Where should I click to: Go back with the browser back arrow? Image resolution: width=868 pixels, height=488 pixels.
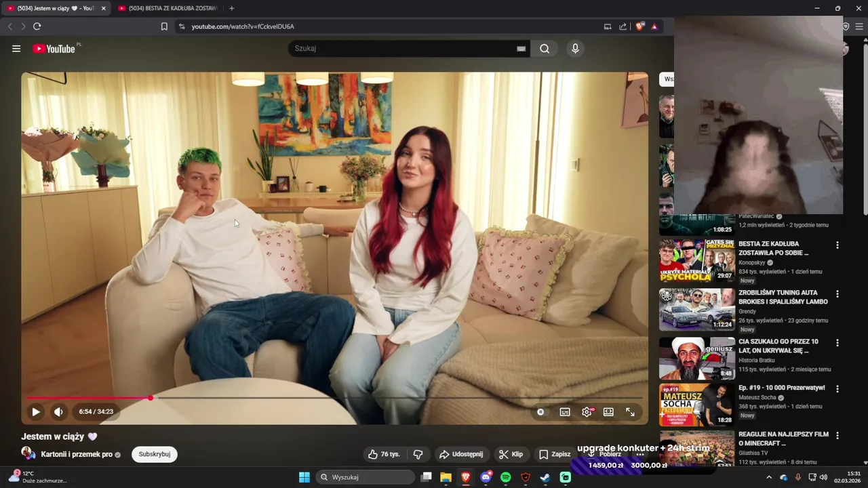(10, 26)
